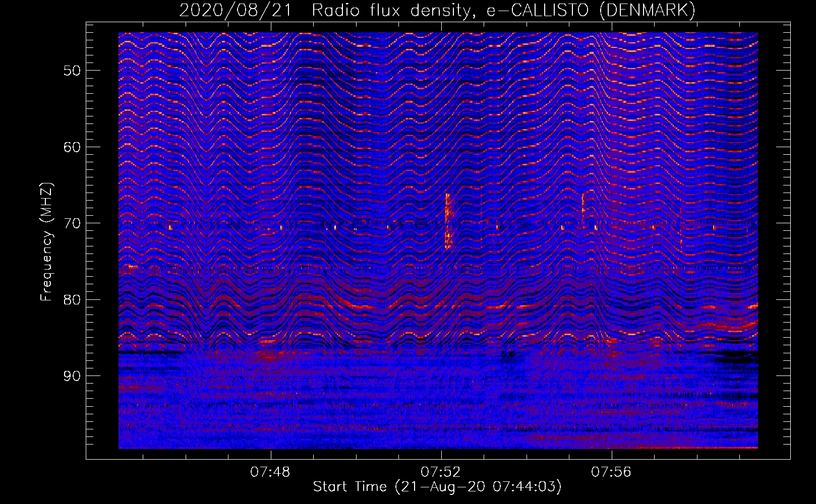Screen dimensions: 816x504
Task: Click the 80 frequency tick label
Action: point(72,300)
